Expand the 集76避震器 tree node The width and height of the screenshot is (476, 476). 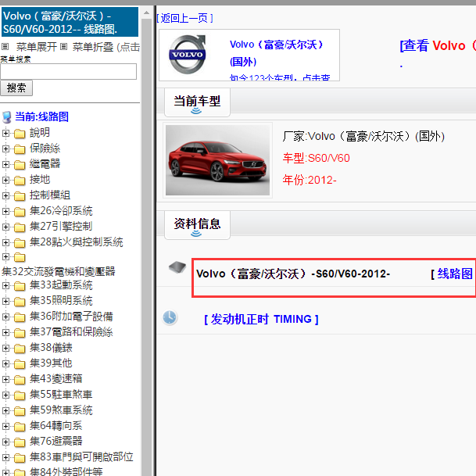(5, 442)
